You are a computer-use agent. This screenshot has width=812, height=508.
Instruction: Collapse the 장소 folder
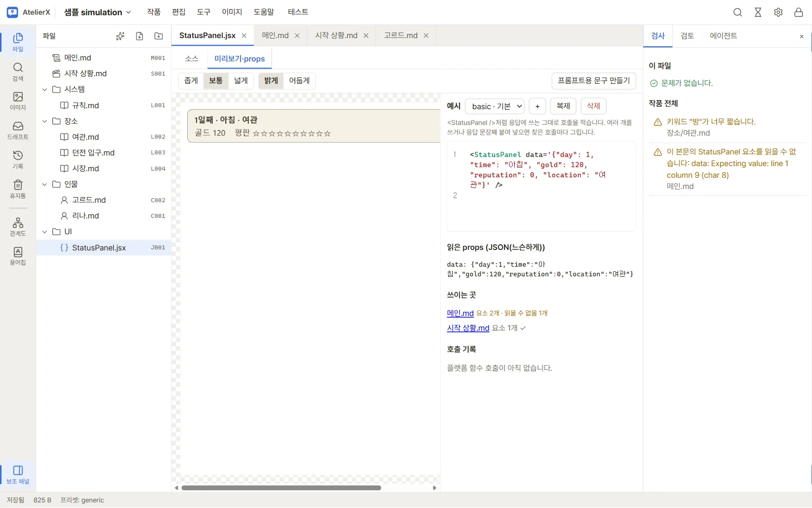click(x=45, y=121)
